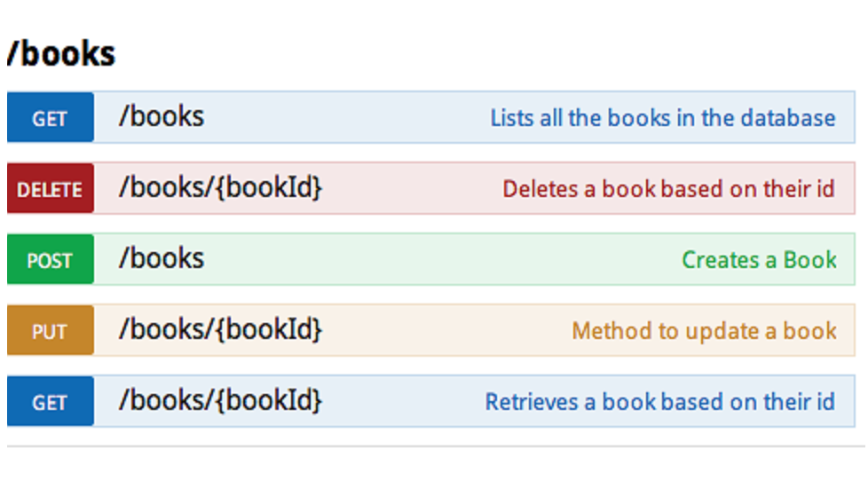The height and width of the screenshot is (480, 868).
Task: Click the blue GET badge for listing books
Action: click(50, 117)
